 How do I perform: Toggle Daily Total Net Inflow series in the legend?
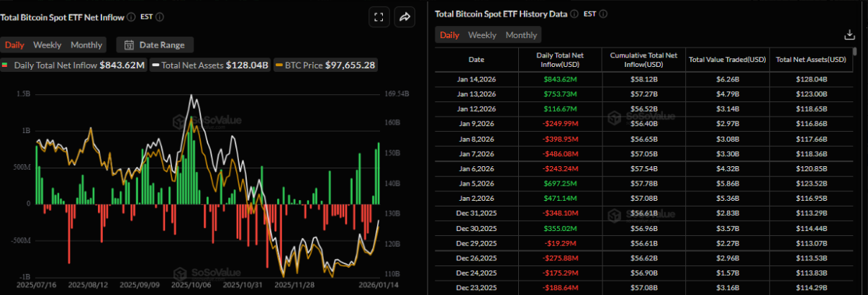[74, 65]
